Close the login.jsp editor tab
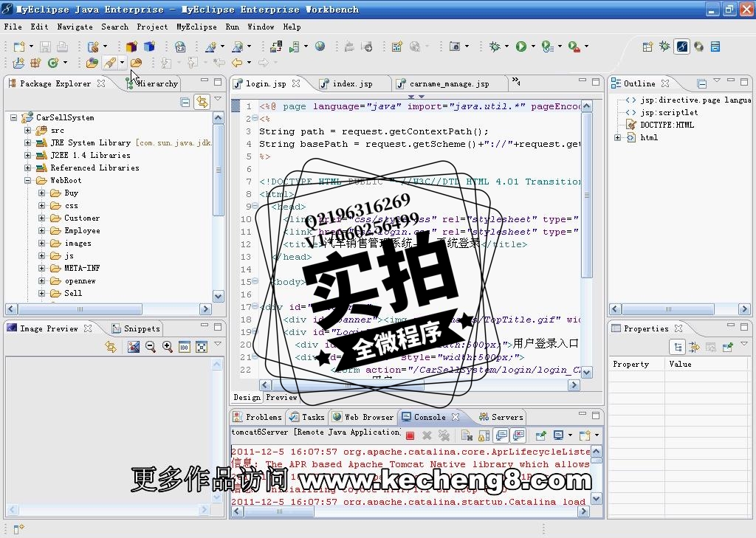The height and width of the screenshot is (538, 756). click(x=296, y=83)
